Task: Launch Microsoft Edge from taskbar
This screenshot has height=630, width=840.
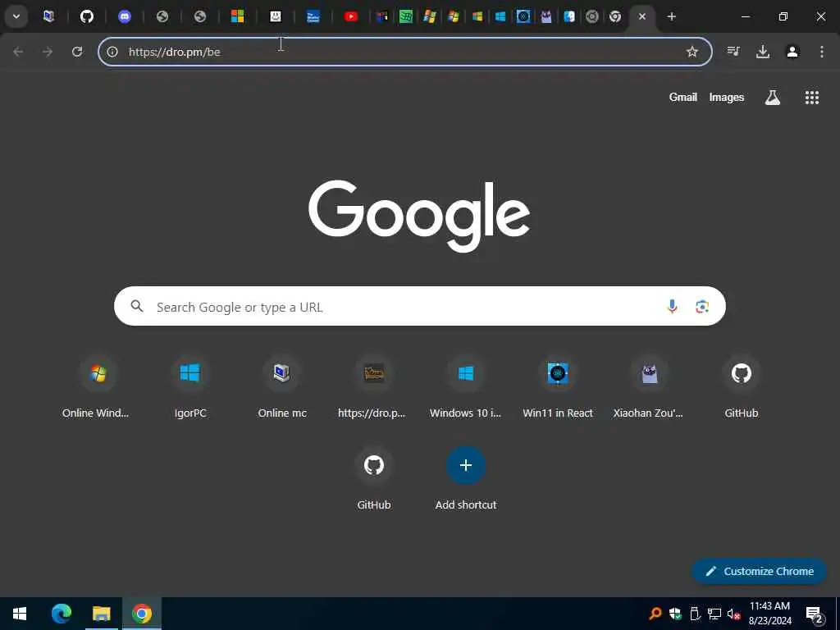Action: (x=61, y=614)
